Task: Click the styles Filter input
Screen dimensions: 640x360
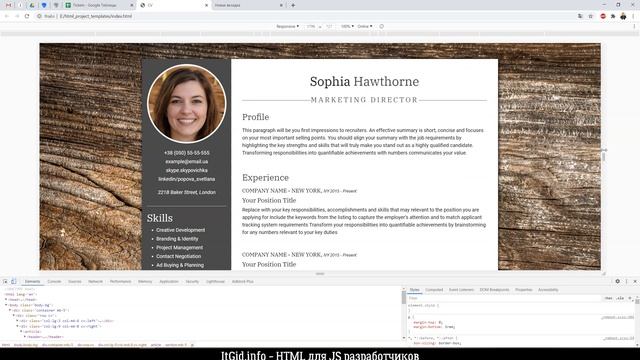Action: click(504, 298)
